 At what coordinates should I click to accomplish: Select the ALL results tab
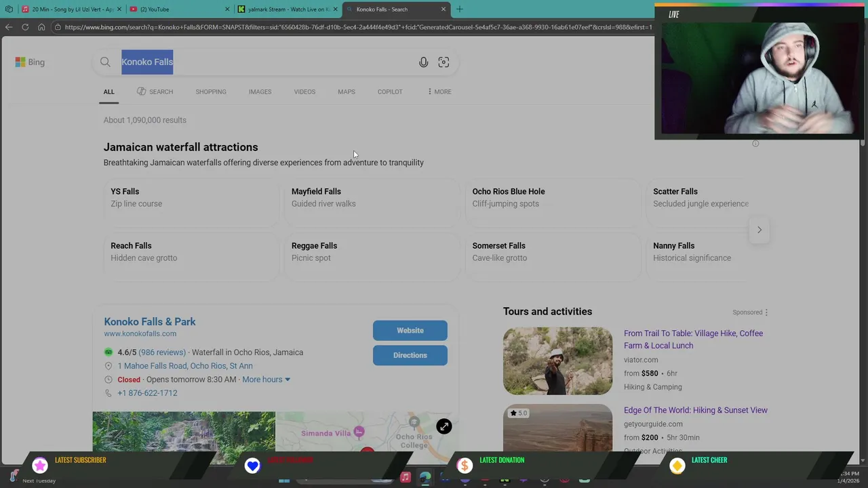[109, 91]
